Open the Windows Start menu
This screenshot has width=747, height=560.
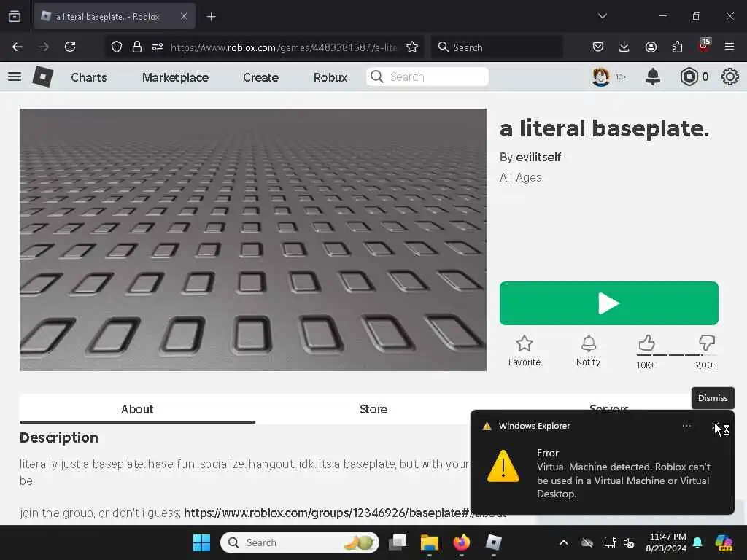coord(201,542)
